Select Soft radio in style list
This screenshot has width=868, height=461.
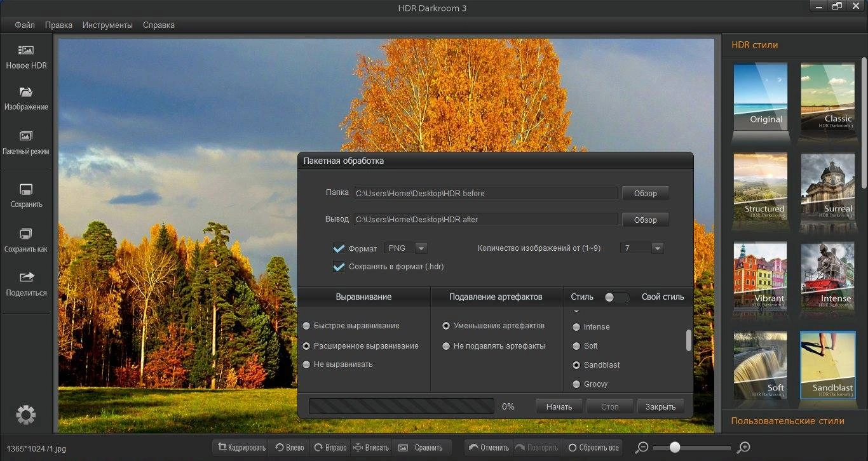click(576, 346)
